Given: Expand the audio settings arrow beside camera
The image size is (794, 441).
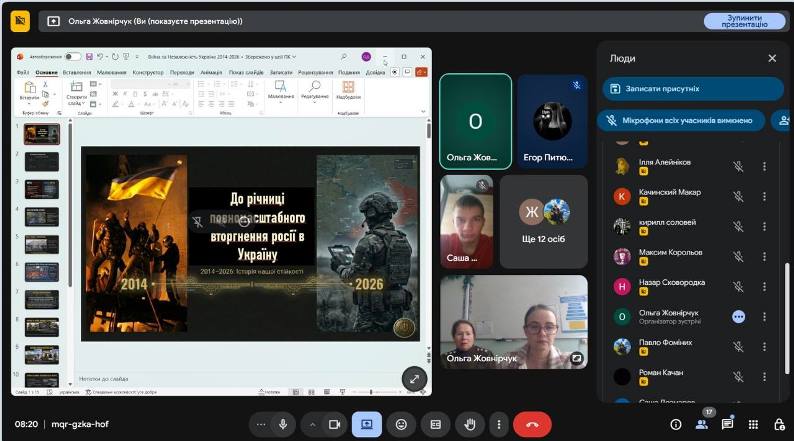Looking at the screenshot, I should tap(312, 424).
